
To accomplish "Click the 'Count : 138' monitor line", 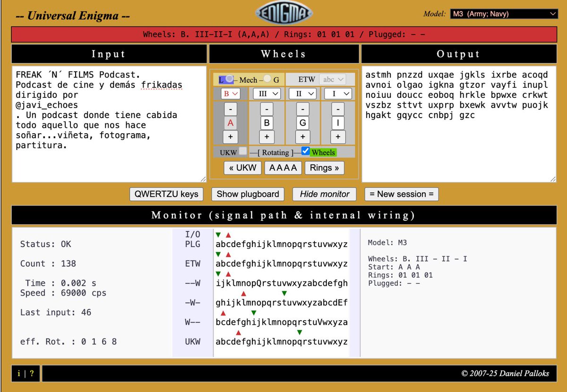I will click(x=48, y=264).
